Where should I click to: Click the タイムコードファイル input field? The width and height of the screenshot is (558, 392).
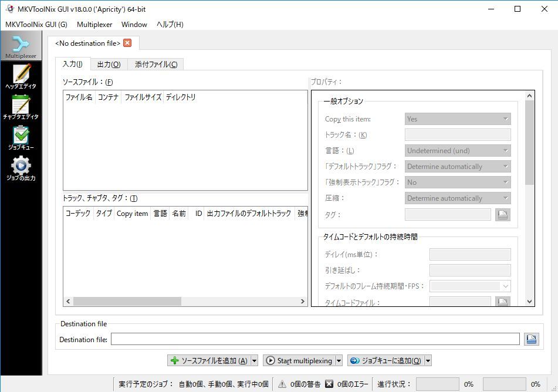tap(460, 302)
